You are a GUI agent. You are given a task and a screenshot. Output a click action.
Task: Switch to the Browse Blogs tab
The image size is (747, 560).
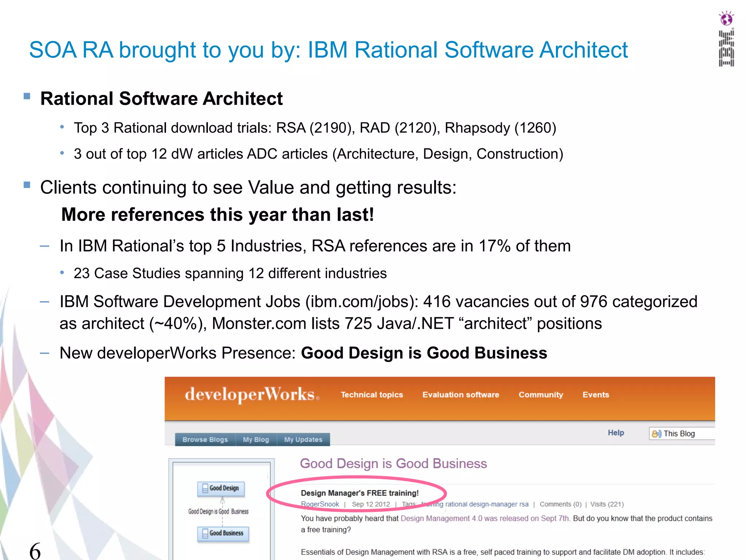[205, 440]
